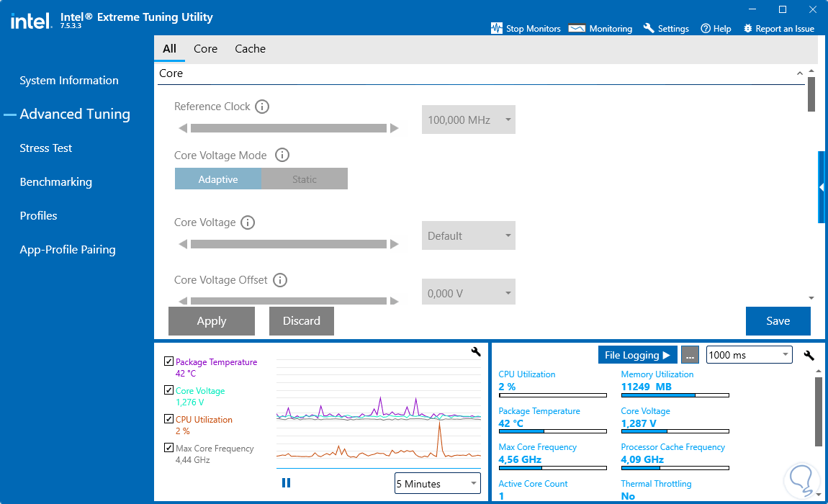The height and width of the screenshot is (504, 828).
Task: Toggle the CPU Utilization graph checkbox
Action: click(x=169, y=418)
